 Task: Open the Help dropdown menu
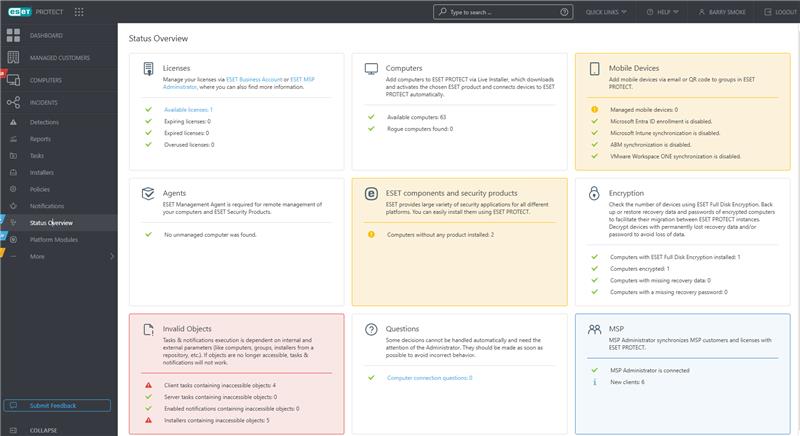pyautogui.click(x=663, y=12)
